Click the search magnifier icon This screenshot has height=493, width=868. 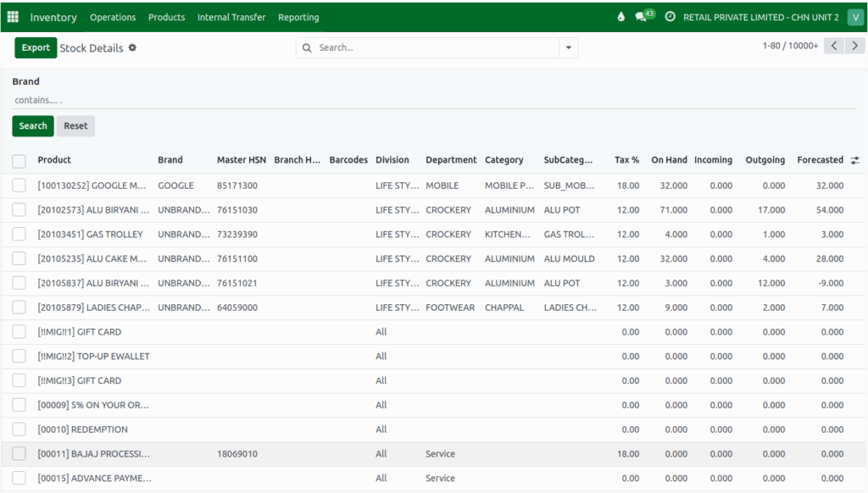[306, 48]
